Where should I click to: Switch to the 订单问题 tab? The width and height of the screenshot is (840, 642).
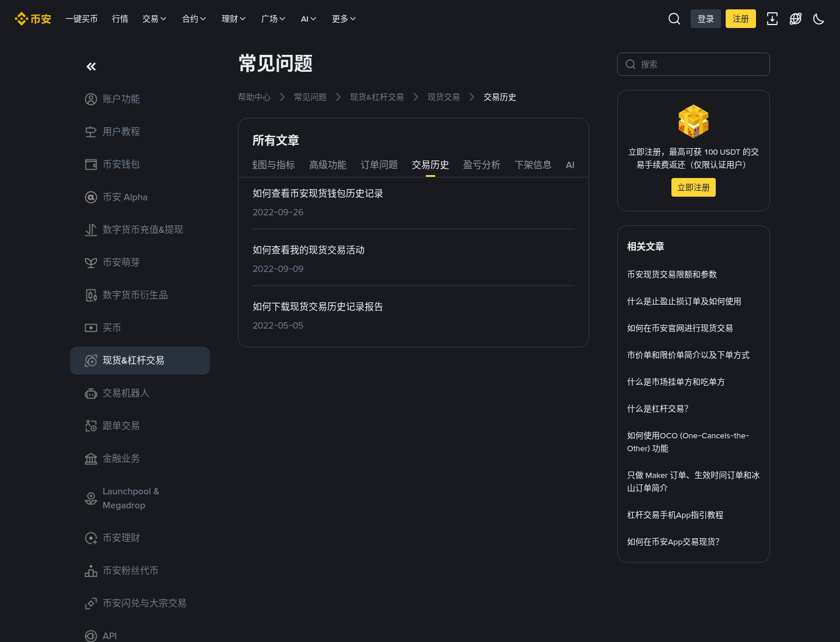(379, 165)
